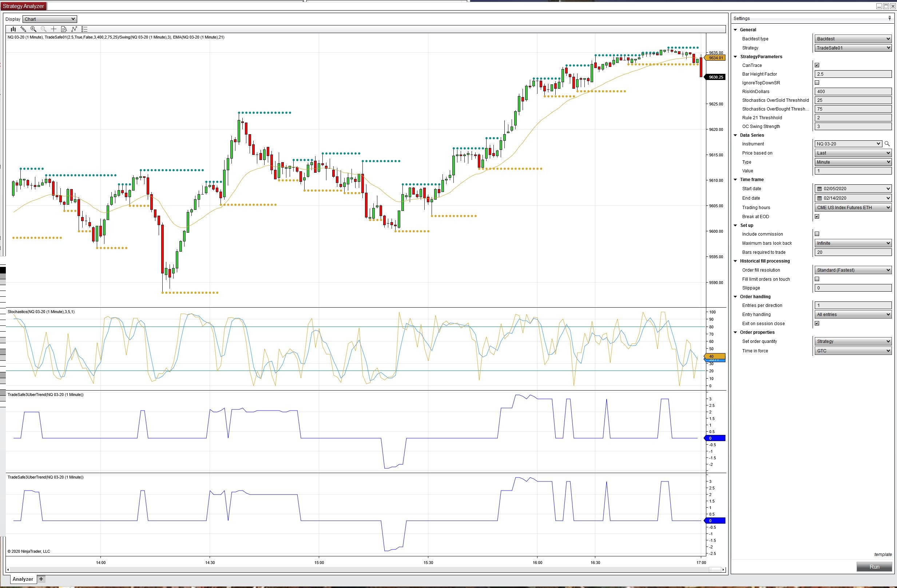Open the Indicators icon in chart toolbar
Image resolution: width=897 pixels, height=588 pixels.
click(74, 29)
